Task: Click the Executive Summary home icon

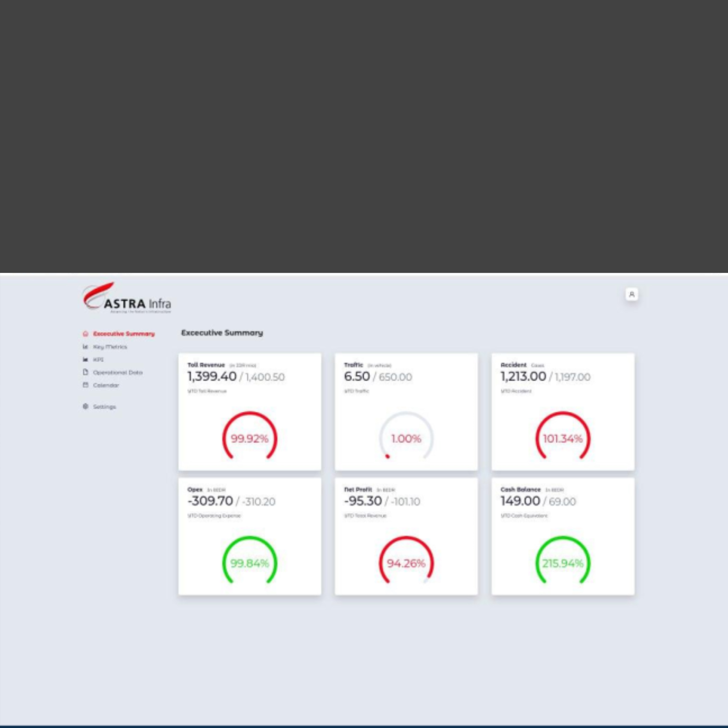Action: [x=85, y=334]
